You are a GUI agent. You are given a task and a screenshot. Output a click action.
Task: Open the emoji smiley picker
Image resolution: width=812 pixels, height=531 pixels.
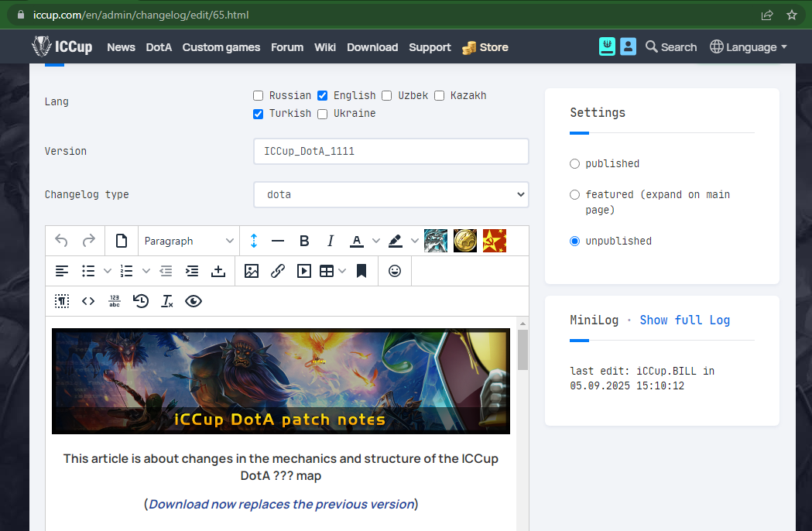click(x=395, y=271)
